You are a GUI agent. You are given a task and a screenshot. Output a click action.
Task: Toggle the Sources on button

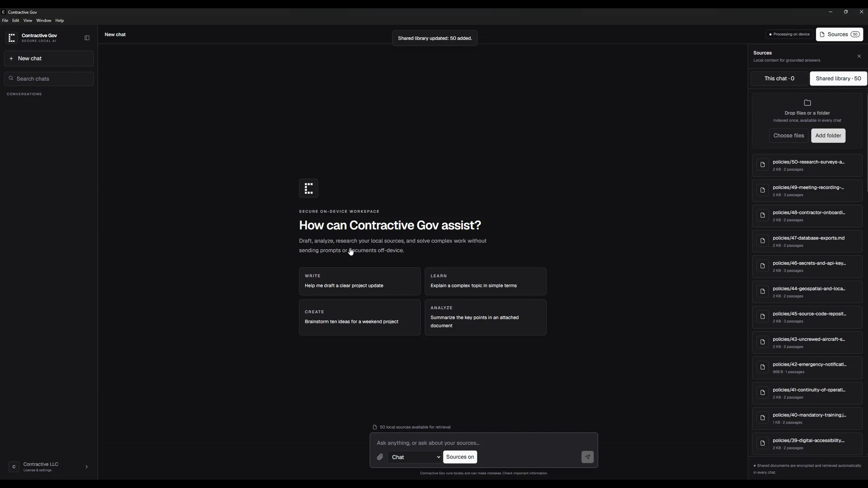click(x=460, y=457)
